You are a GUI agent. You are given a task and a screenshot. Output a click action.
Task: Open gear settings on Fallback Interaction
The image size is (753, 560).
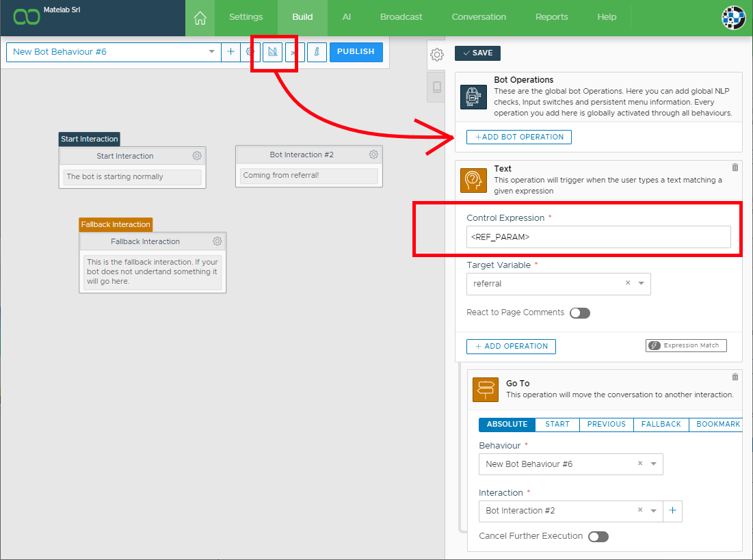[217, 241]
